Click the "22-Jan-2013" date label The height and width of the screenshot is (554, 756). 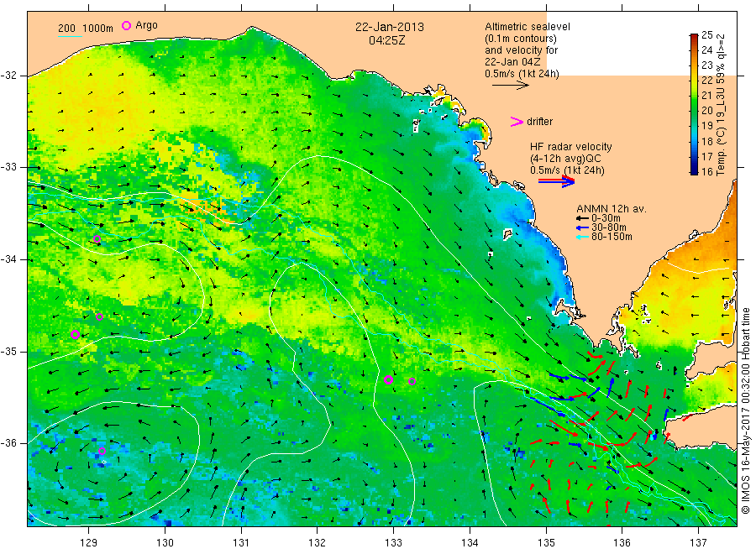coord(390,27)
